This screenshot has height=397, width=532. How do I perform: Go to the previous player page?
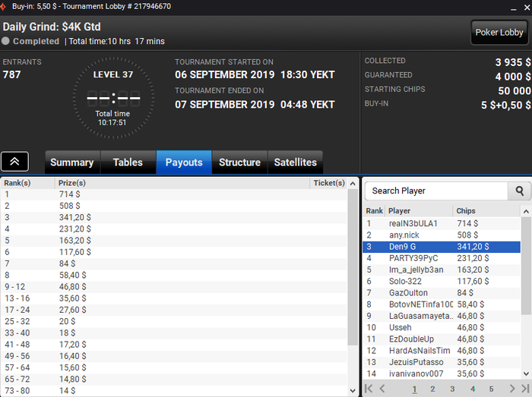click(382, 389)
